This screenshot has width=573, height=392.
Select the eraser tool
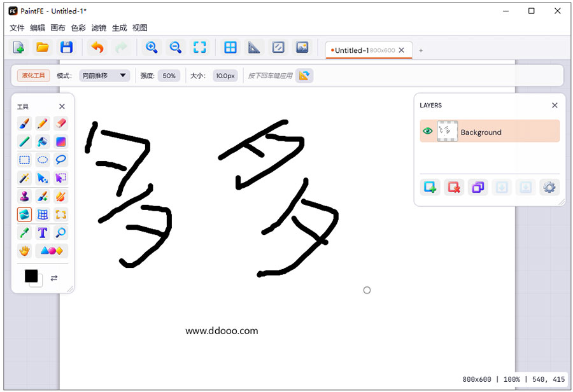60,123
